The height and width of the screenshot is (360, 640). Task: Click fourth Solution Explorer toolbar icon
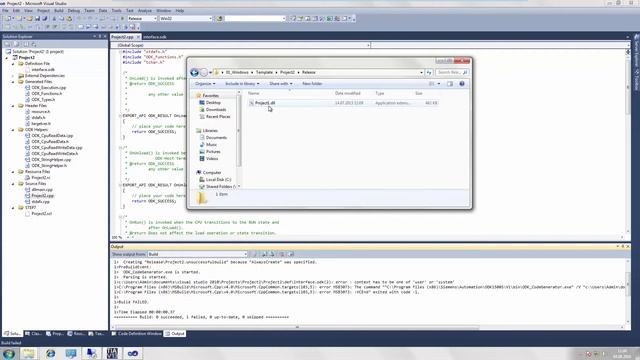33,44
